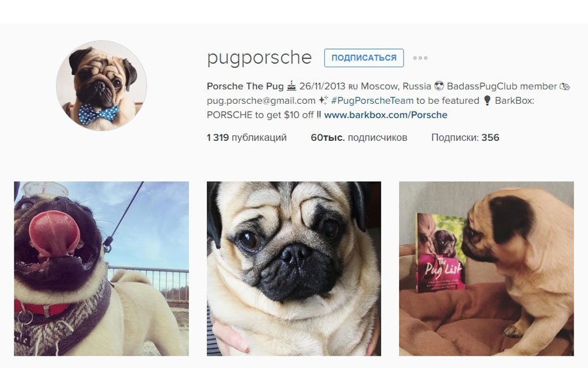This screenshot has width=588, height=391.
Task: View the 60тыс. подписчиков followers list
Action: tap(359, 138)
